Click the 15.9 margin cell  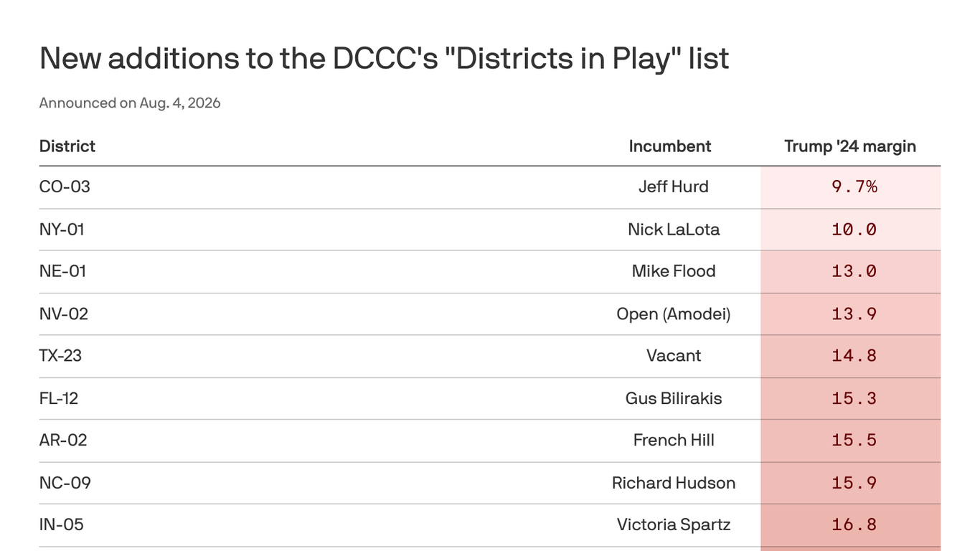[851, 483]
